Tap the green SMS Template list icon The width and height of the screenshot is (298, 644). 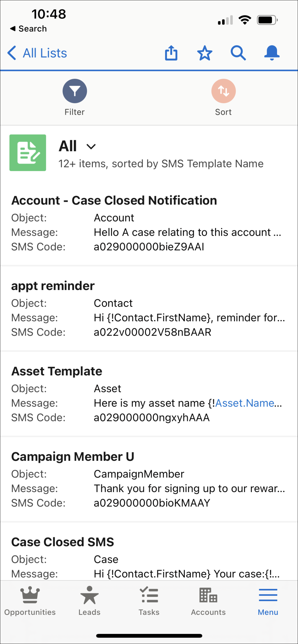tap(28, 152)
